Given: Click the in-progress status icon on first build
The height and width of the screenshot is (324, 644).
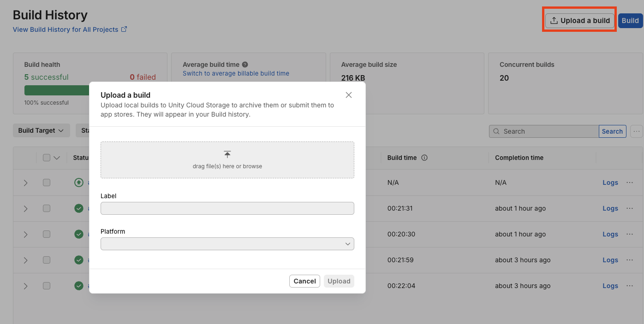Looking at the screenshot, I should point(78,183).
